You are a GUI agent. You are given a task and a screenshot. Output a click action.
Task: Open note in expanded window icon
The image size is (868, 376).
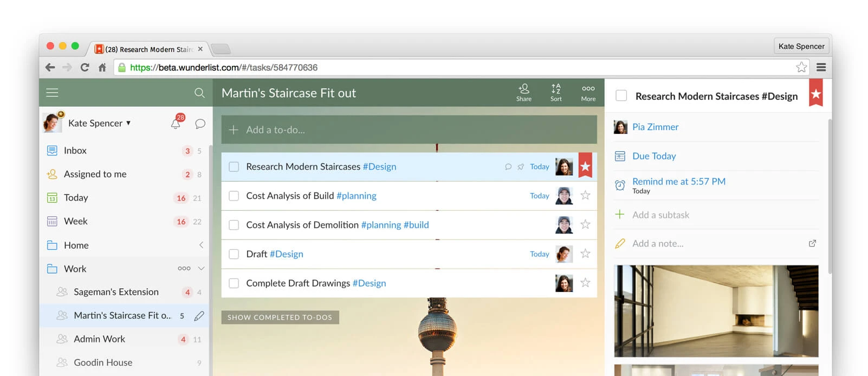(x=812, y=243)
